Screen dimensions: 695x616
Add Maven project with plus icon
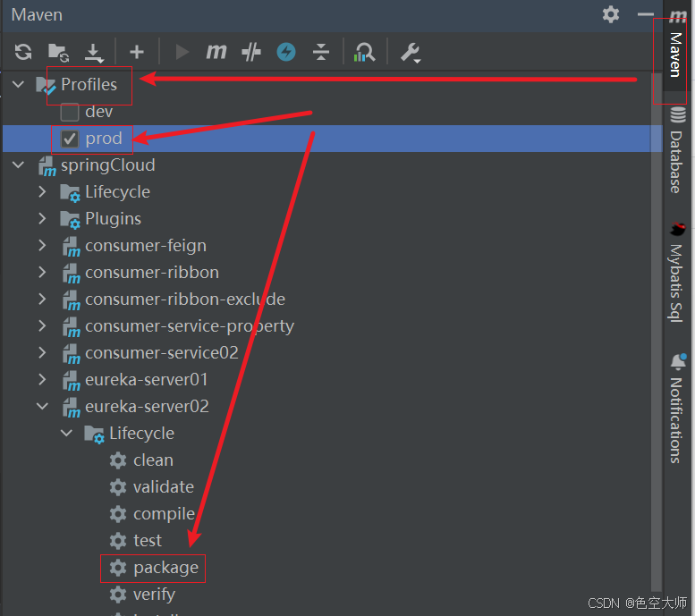pos(137,52)
